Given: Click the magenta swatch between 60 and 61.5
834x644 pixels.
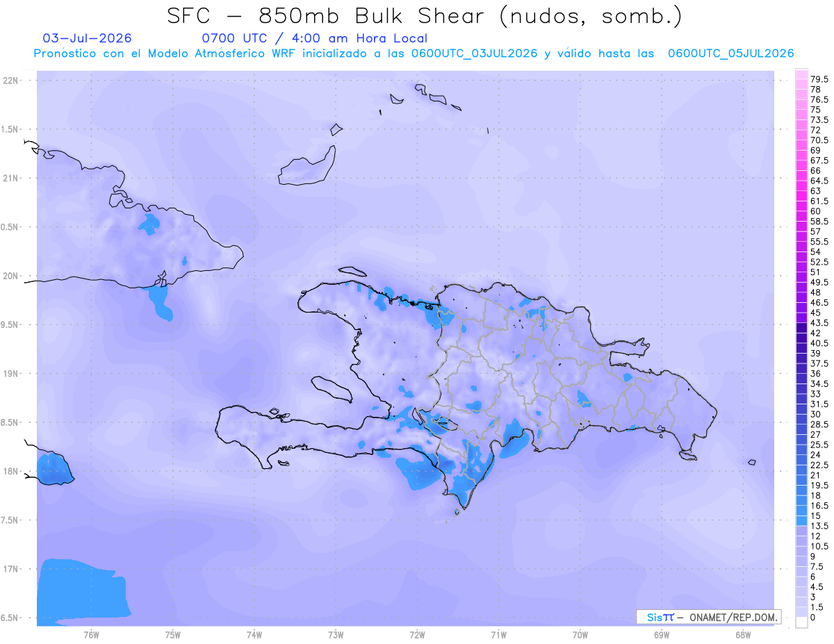Looking at the screenshot, I should point(801,206).
